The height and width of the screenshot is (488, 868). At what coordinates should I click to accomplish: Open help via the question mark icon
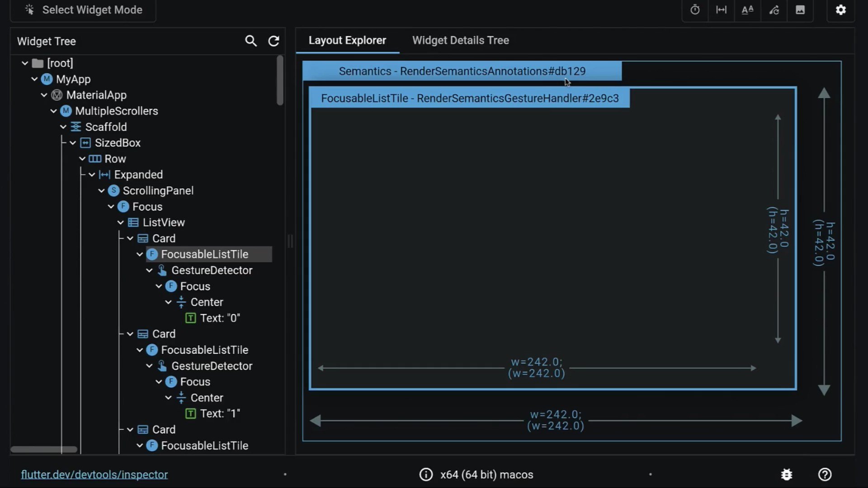[x=825, y=474]
